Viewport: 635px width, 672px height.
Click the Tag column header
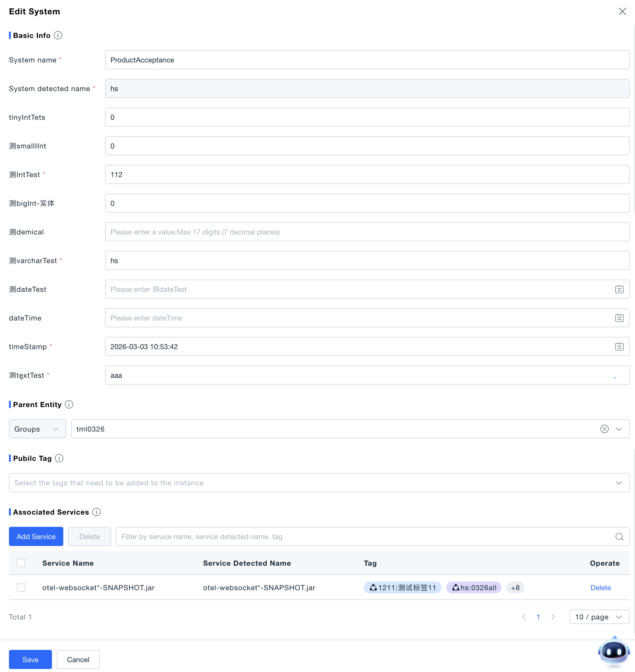pyautogui.click(x=370, y=563)
